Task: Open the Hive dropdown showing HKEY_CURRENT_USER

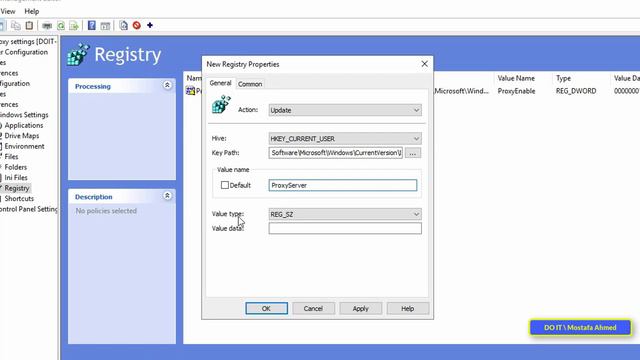Action: click(x=345, y=139)
